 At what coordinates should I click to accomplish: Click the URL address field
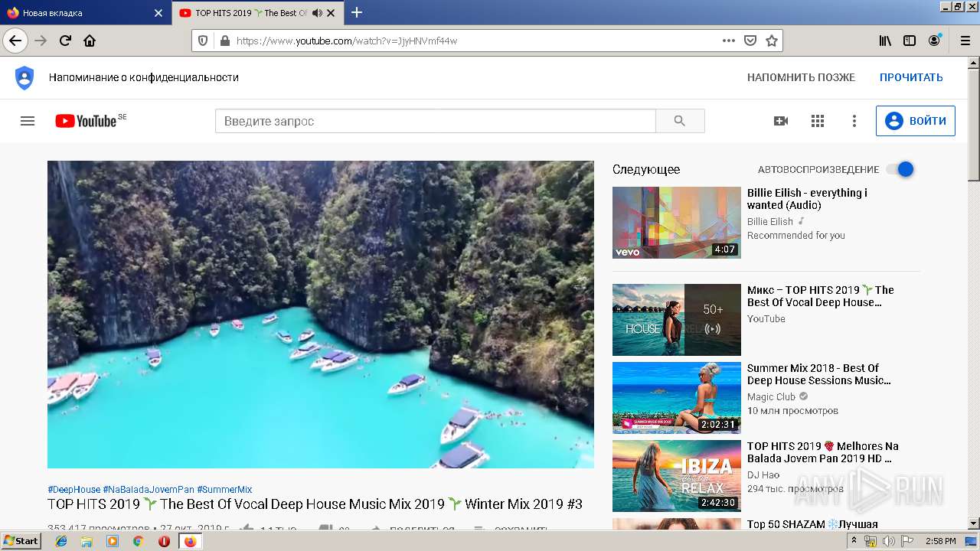pos(475,41)
